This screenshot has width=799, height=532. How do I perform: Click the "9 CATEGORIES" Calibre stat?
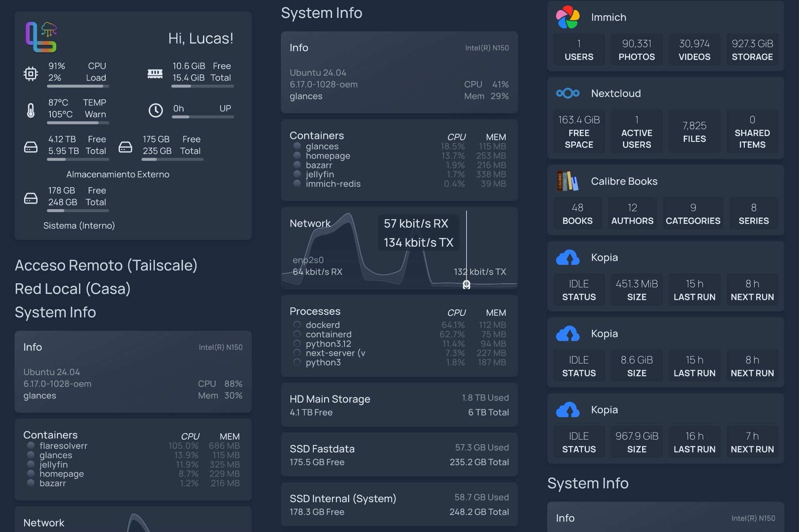click(x=693, y=213)
